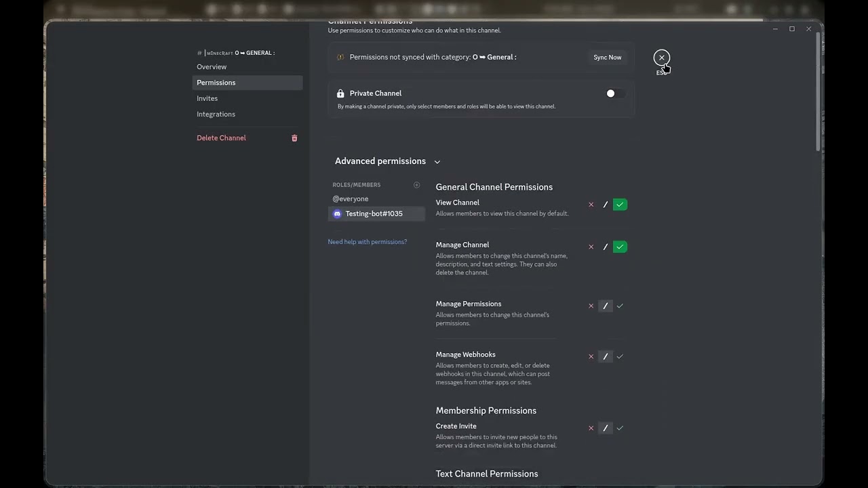Click the Membership Permissions heading
868x488 pixels.
[486, 411]
